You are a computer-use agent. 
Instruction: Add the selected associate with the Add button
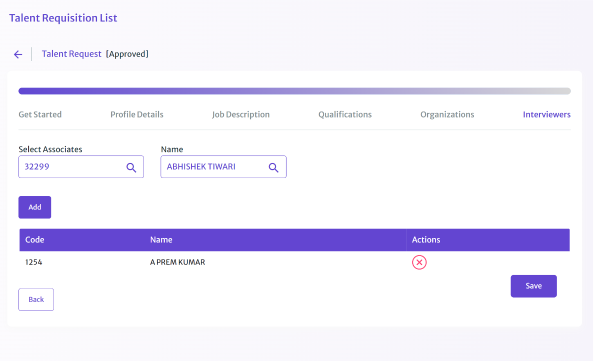[35, 207]
